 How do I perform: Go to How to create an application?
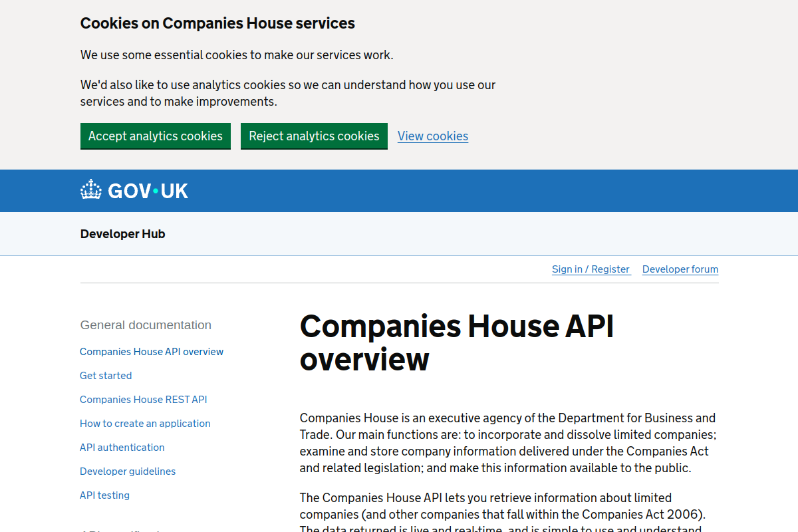coord(145,424)
